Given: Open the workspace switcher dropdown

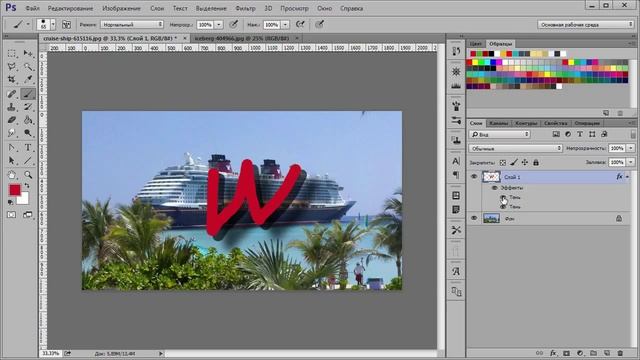Looking at the screenshot, I should point(586,24).
